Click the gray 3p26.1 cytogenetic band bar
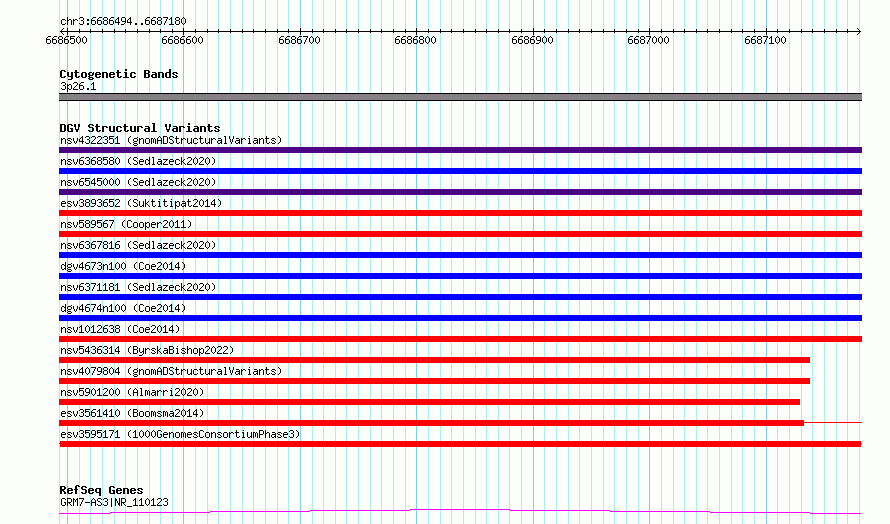The height and width of the screenshot is (524, 890). tap(460, 97)
